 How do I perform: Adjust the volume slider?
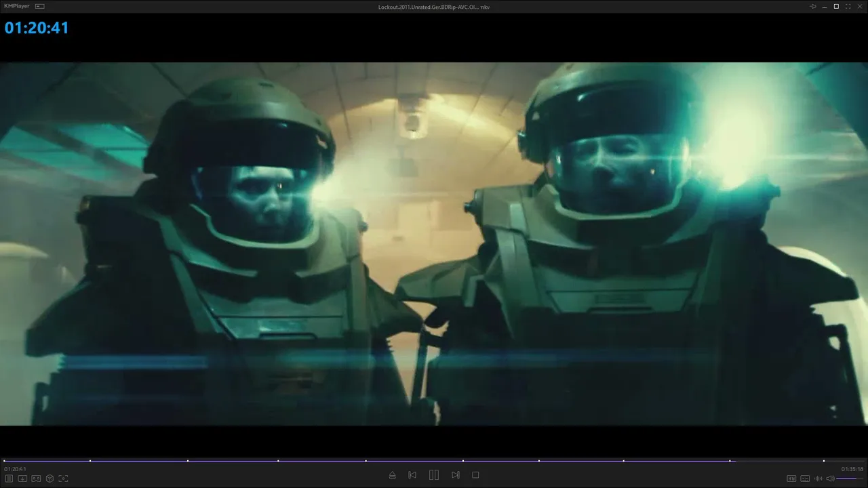[850, 479]
